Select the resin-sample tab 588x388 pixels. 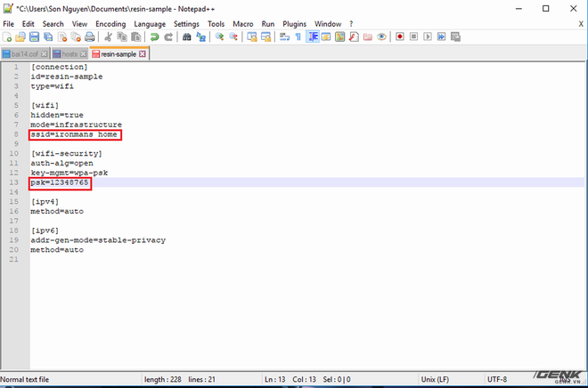coord(118,54)
